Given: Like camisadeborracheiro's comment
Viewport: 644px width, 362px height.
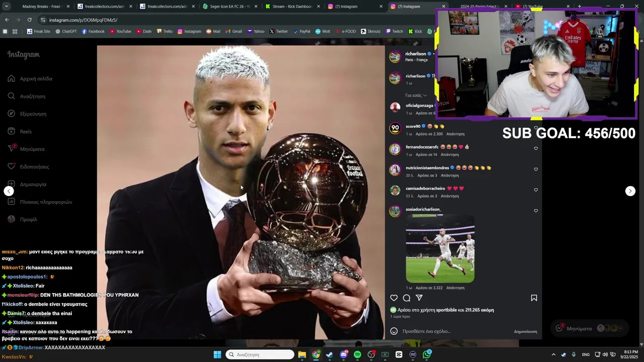Looking at the screenshot, I should 536,190.
